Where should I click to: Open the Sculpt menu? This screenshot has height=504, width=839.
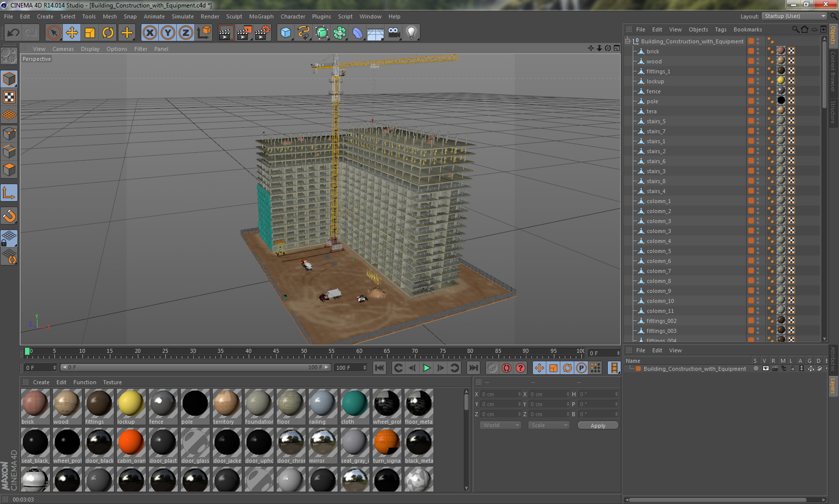[234, 16]
